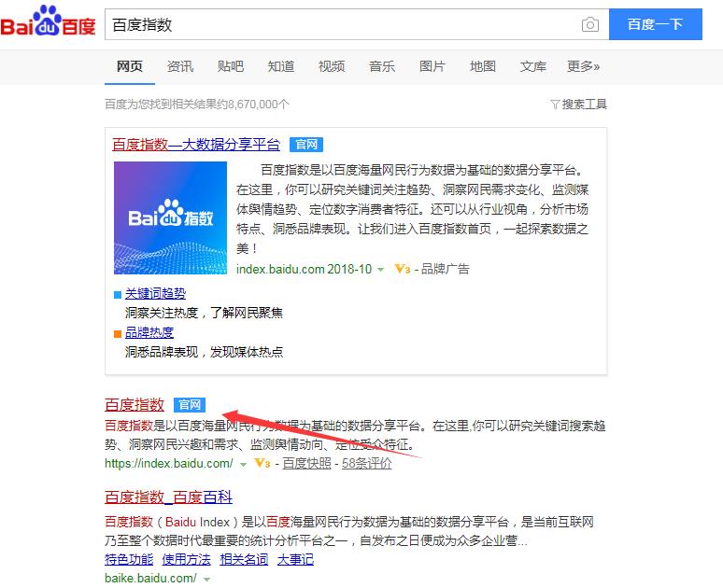Click the 搜索工具 filter icon
The image size is (723, 588).
coord(555,105)
